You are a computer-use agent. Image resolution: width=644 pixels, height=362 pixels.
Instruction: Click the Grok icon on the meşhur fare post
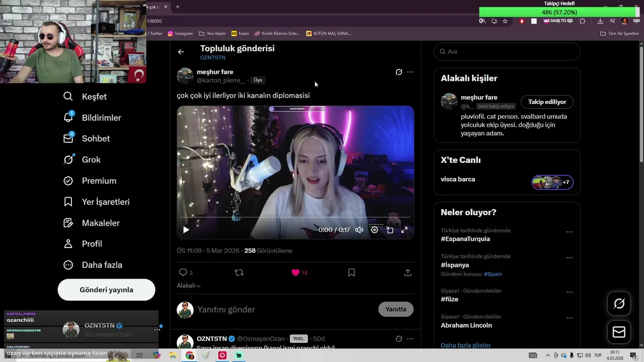click(x=399, y=72)
